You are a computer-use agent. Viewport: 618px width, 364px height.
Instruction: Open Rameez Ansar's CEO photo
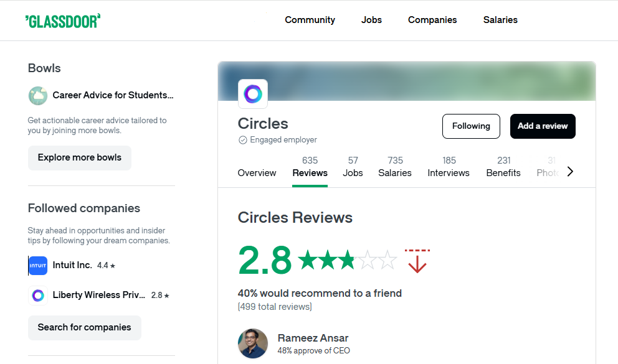click(x=253, y=343)
